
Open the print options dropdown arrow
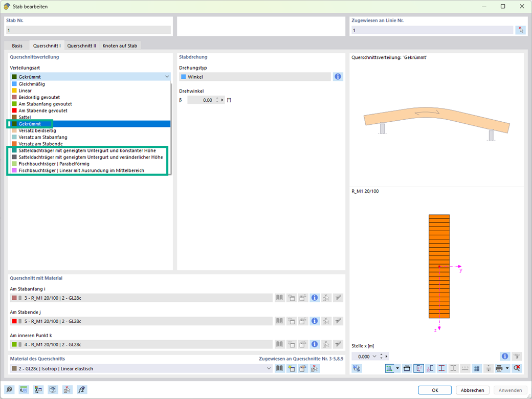(x=507, y=368)
